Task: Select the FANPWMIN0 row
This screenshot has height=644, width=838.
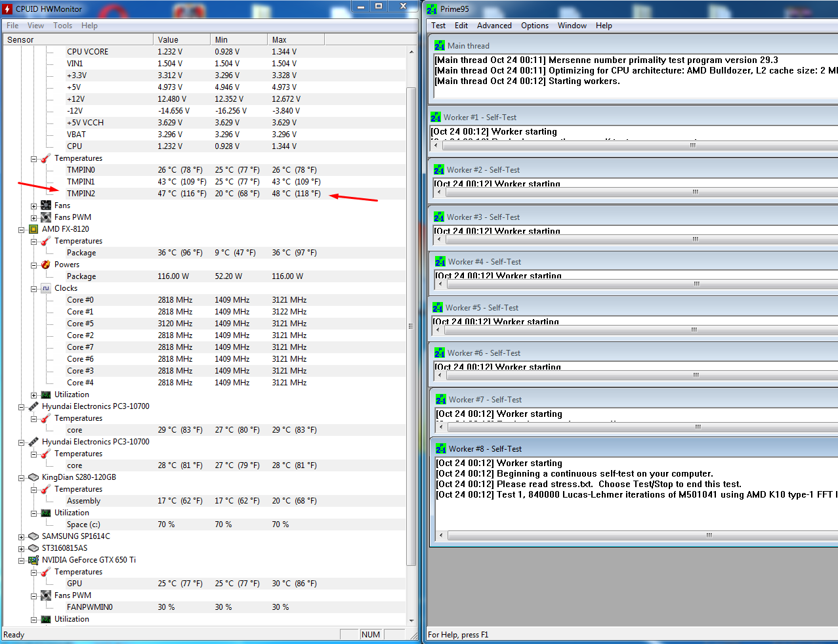Action: (x=204, y=607)
